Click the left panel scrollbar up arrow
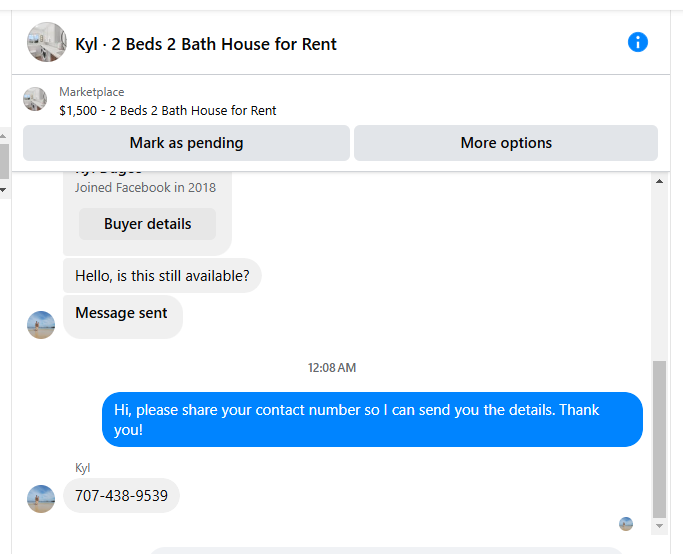This screenshot has height=554, width=683. click(3, 136)
